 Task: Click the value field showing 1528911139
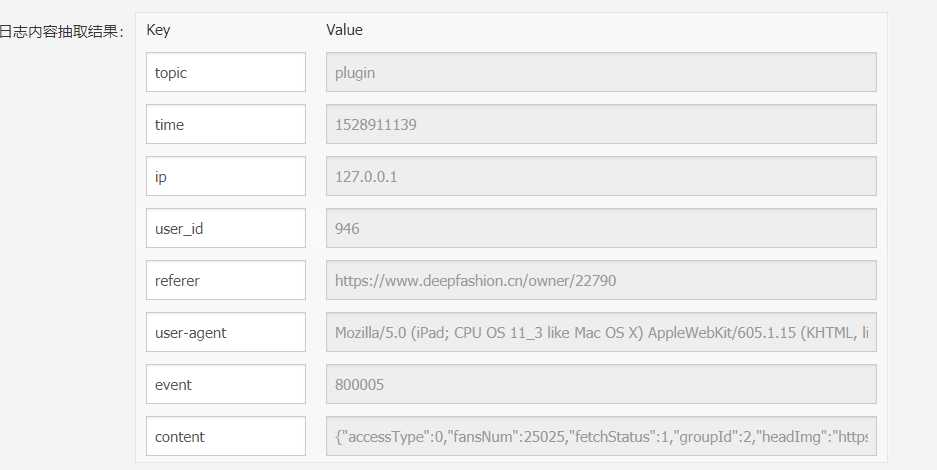(x=600, y=125)
